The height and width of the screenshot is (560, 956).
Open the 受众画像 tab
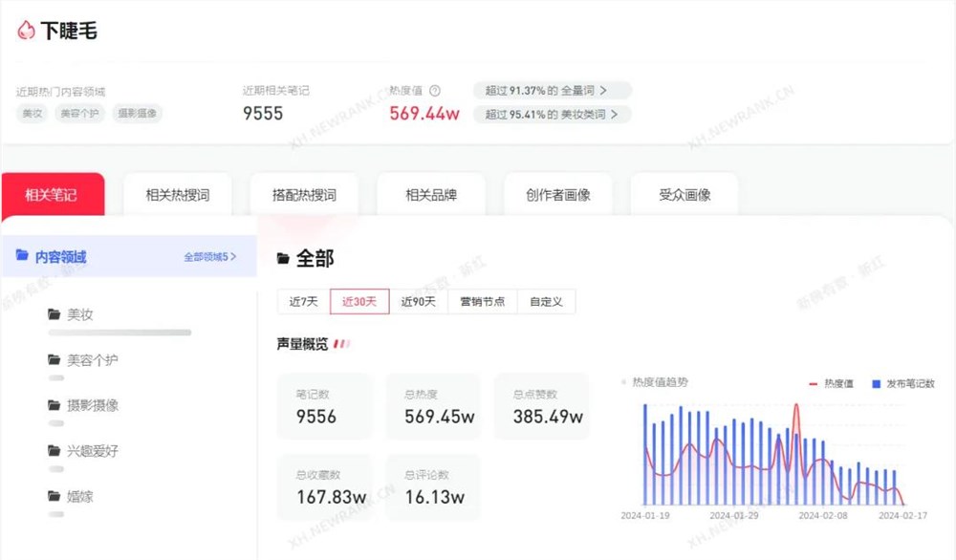point(683,192)
